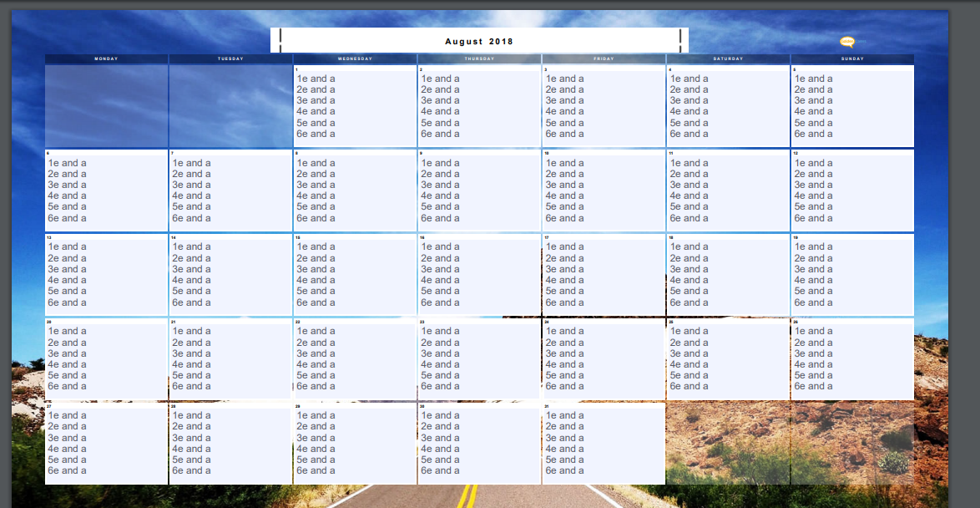
Task: Select the '4e and a' event on August 20
Action: click(68, 363)
